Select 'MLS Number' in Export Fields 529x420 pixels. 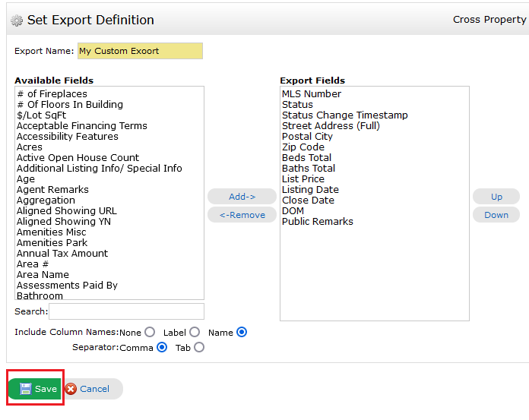click(x=375, y=93)
